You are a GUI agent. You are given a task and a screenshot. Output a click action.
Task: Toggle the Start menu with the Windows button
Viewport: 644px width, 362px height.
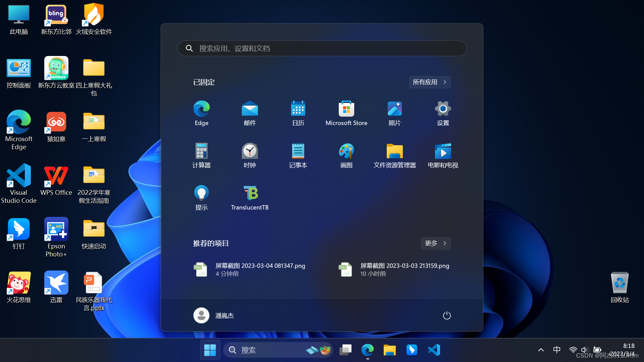coord(210,350)
